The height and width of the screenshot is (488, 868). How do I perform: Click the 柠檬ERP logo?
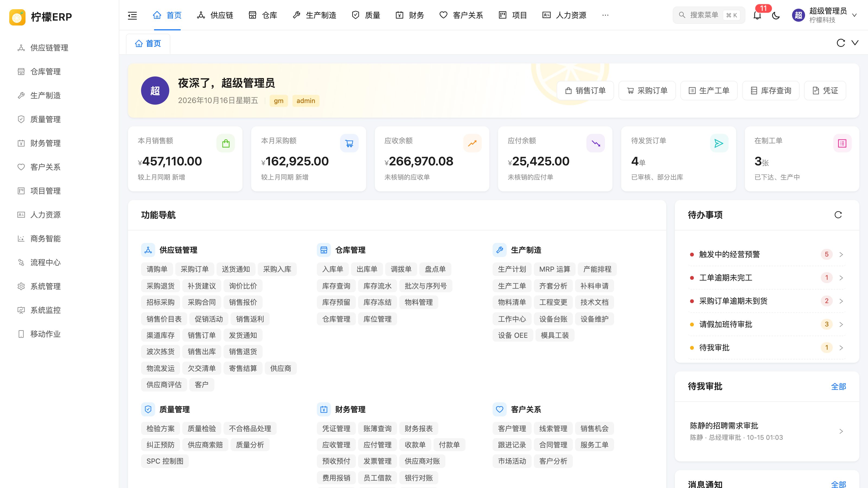point(40,17)
